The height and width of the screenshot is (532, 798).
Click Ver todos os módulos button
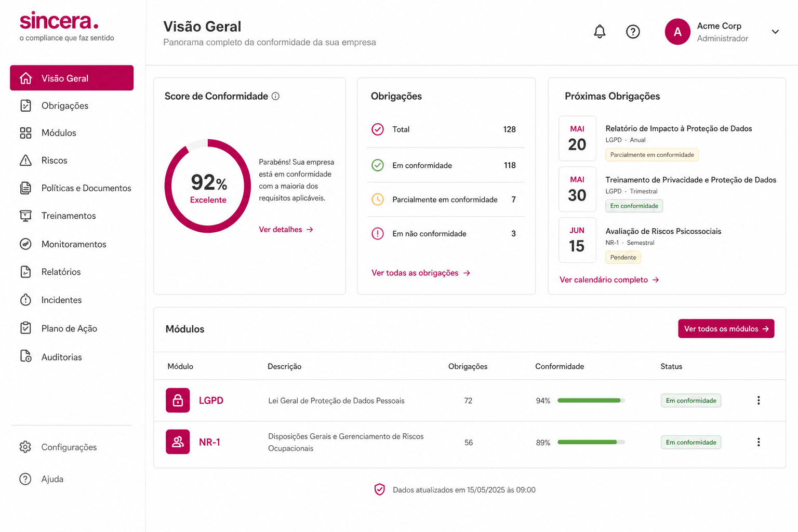click(x=726, y=328)
